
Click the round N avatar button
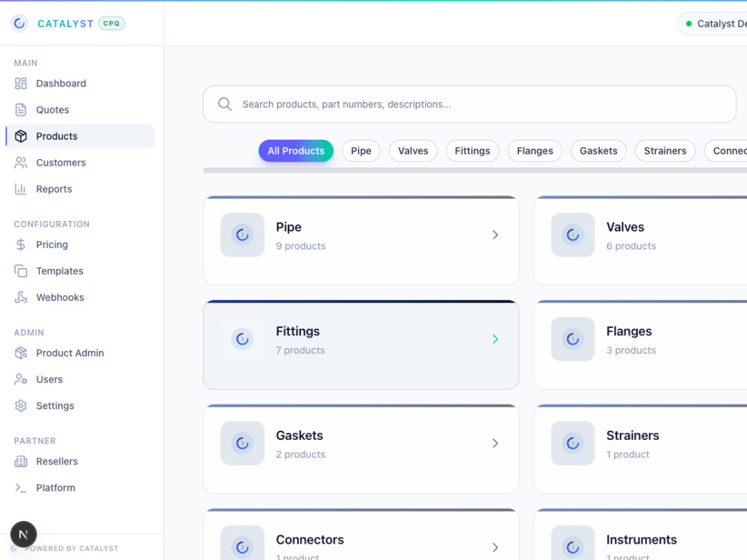[x=23, y=535]
